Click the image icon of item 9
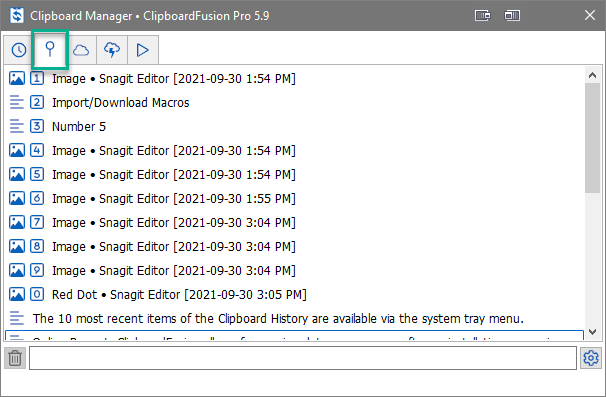The width and height of the screenshot is (606, 397). (17, 270)
